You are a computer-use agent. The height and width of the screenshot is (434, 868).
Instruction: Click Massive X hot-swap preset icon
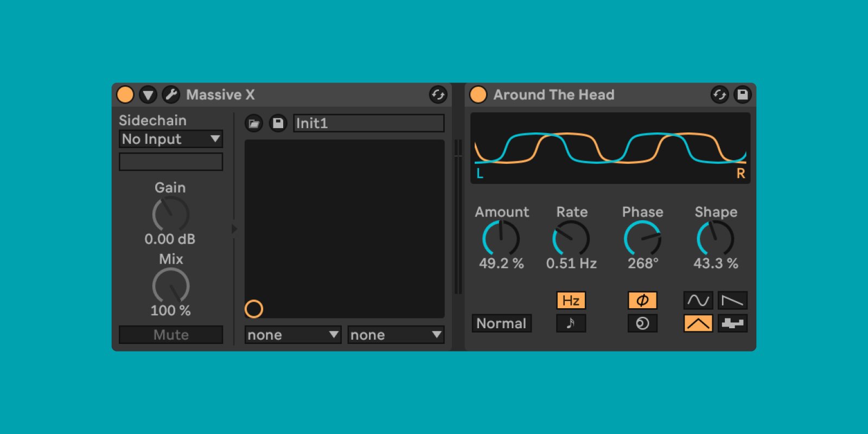click(438, 94)
